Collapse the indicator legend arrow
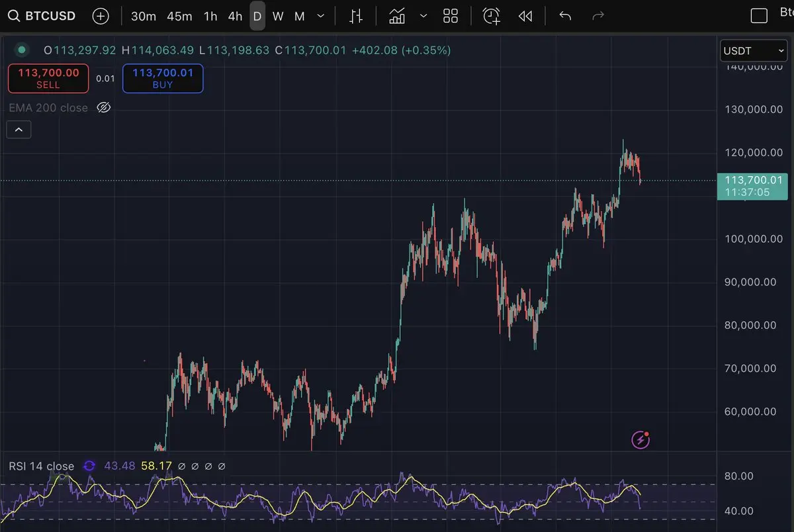 click(19, 130)
